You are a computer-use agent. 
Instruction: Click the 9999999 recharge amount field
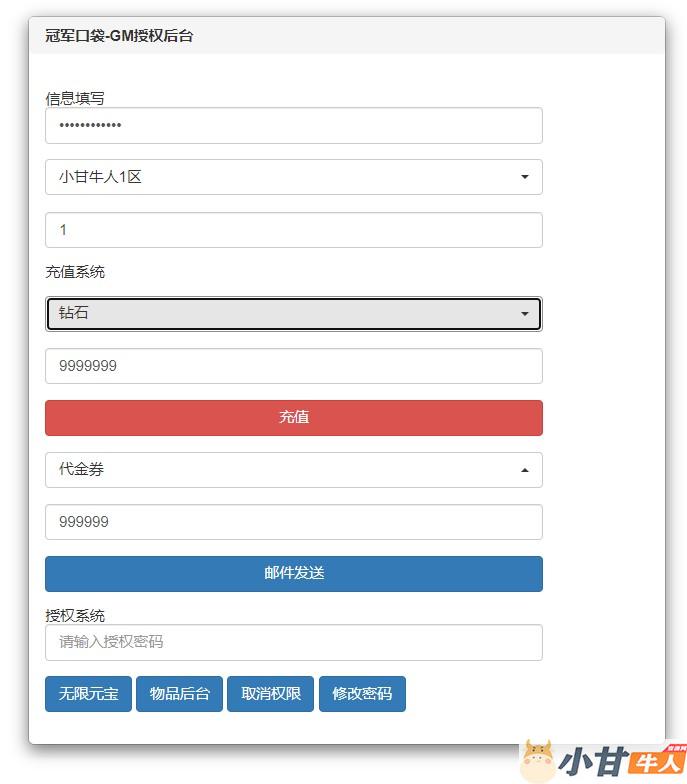(293, 366)
